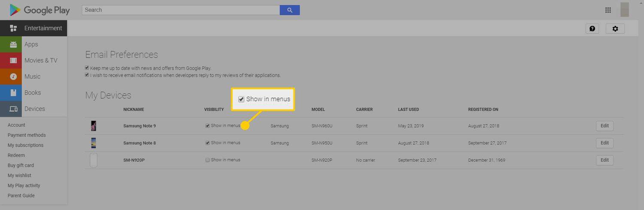This screenshot has height=210, width=644.
Task: Click the Samsung Note 8 nickname
Action: (140, 143)
